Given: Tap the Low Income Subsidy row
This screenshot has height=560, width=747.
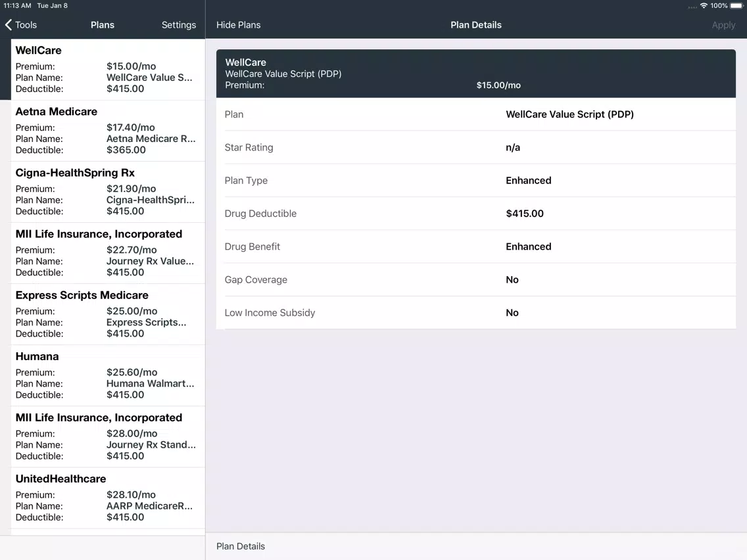Looking at the screenshot, I should (476, 313).
